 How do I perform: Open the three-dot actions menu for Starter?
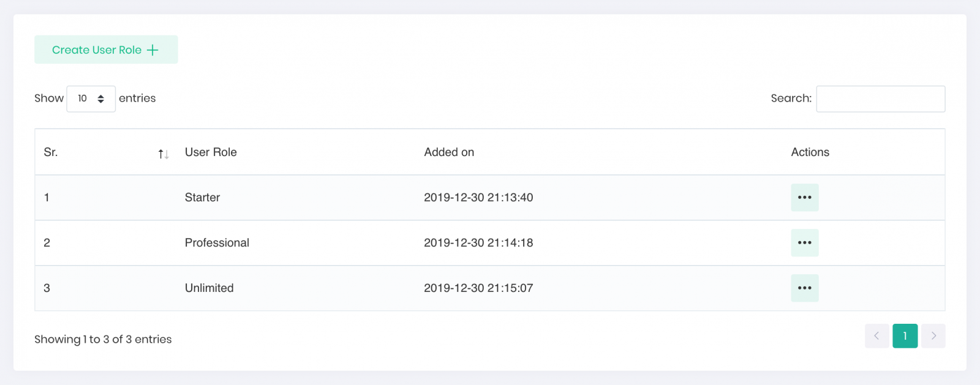click(x=804, y=198)
